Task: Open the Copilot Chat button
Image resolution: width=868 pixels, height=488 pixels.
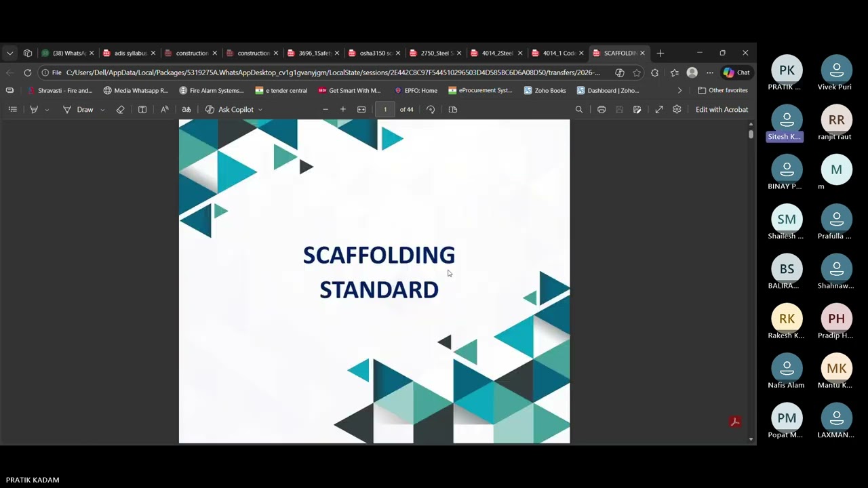Action: (x=737, y=73)
